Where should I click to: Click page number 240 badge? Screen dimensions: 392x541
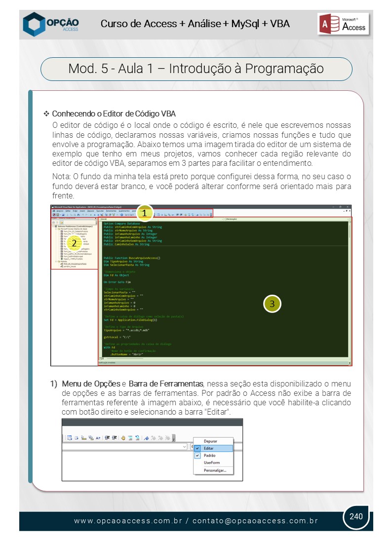coord(356,516)
